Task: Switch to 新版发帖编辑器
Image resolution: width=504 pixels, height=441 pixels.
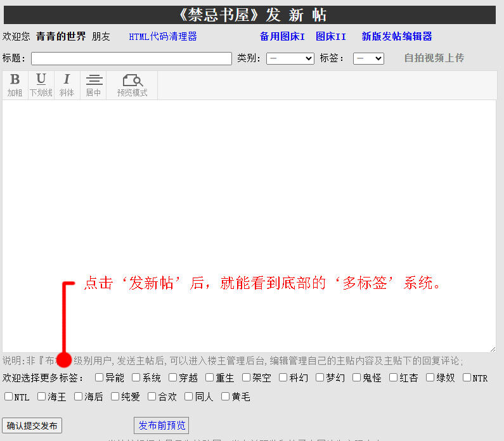Action: (397, 37)
